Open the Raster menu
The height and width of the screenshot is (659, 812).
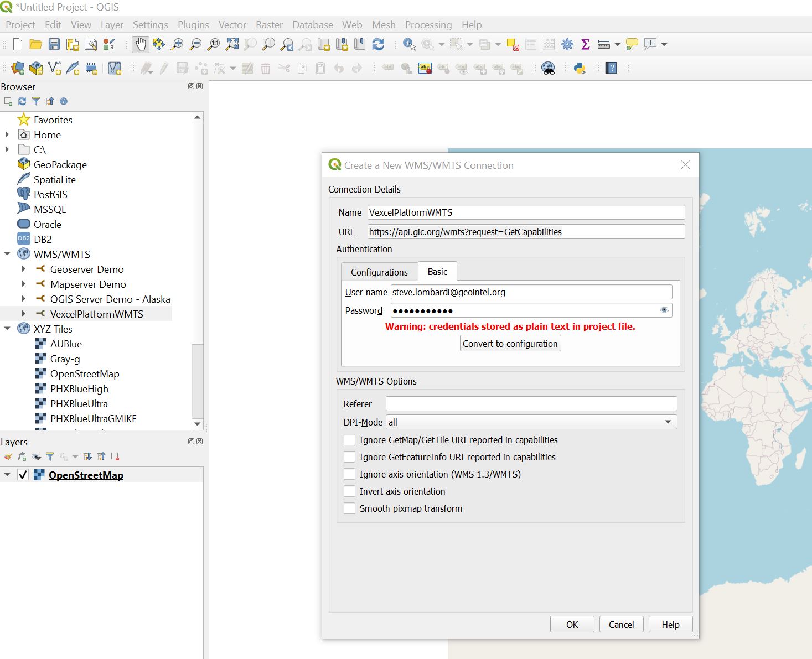pos(269,25)
